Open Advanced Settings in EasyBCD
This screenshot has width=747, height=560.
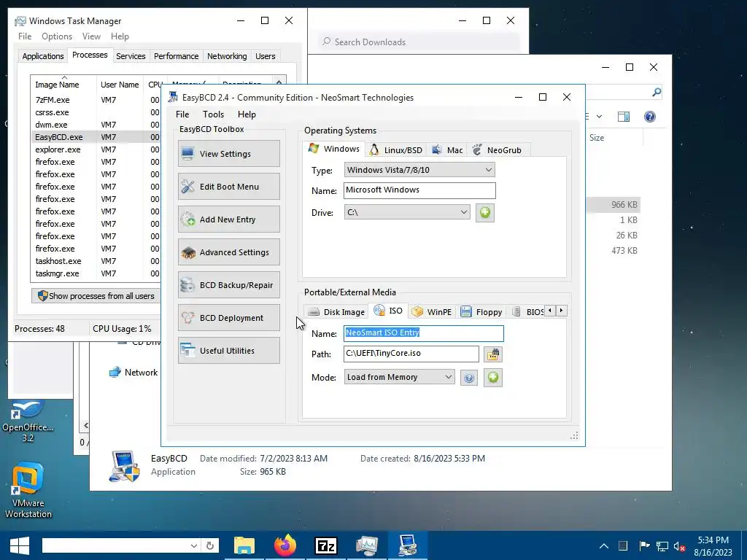pyautogui.click(x=228, y=252)
